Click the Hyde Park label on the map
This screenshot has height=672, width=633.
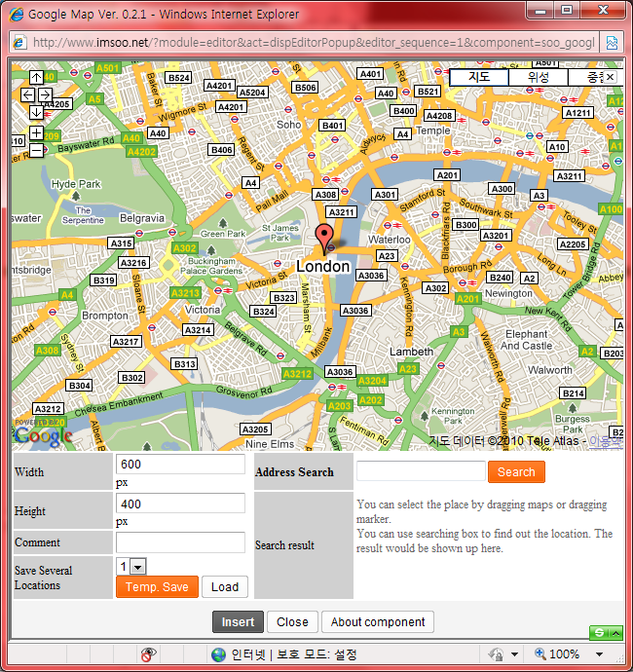76,184
